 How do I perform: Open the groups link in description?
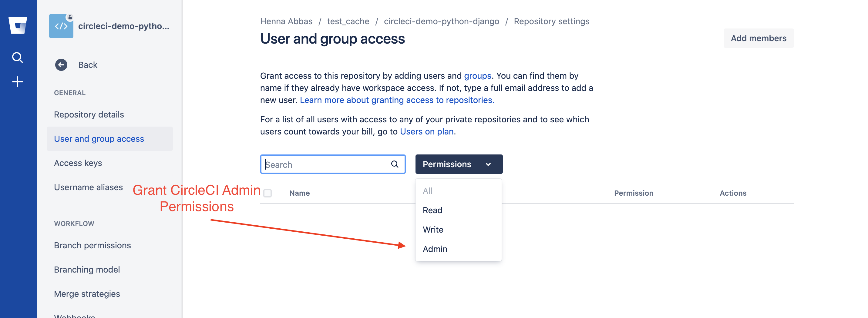coord(477,76)
